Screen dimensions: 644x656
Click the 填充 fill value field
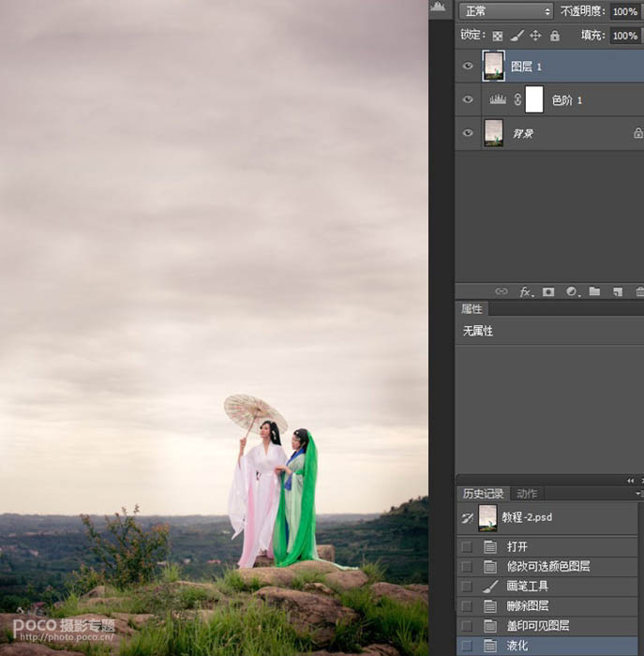pyautogui.click(x=626, y=36)
